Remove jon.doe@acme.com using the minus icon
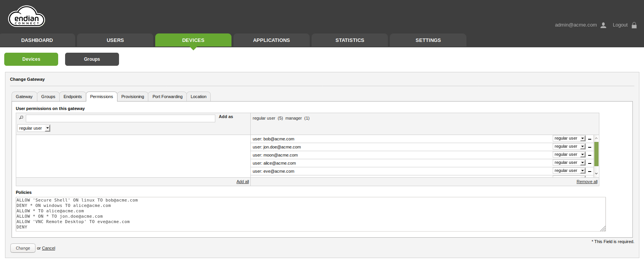644x260 pixels. (x=589, y=147)
